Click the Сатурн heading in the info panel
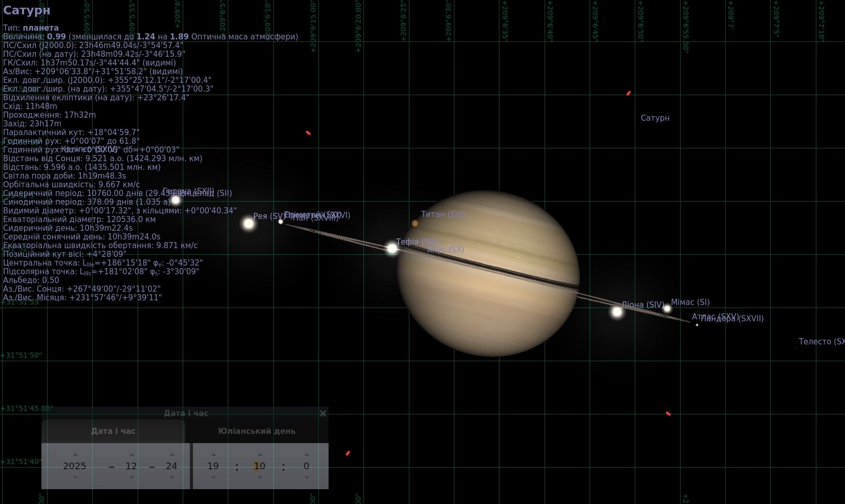The image size is (845, 504). click(27, 10)
